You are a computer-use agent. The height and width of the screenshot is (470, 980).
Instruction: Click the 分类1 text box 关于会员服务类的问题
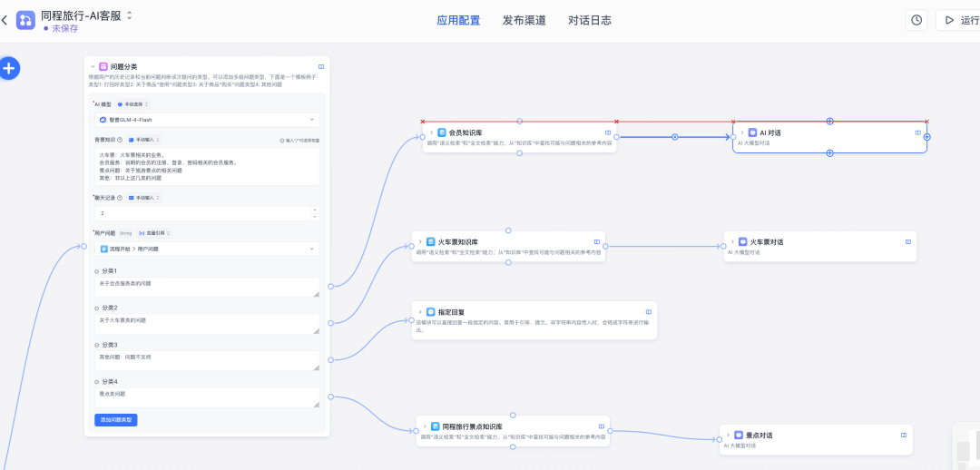click(x=207, y=287)
